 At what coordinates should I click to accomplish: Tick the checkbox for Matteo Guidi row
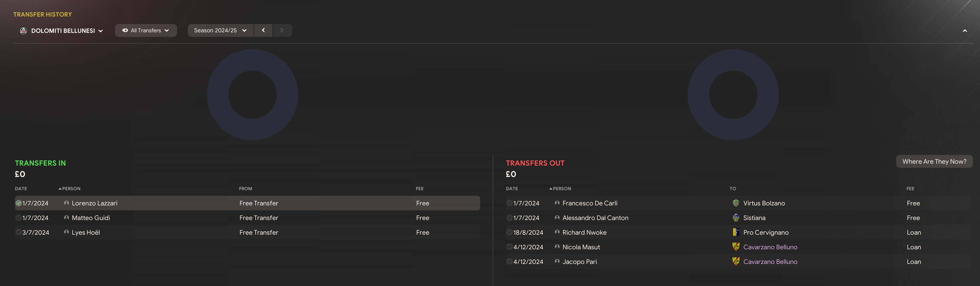(18, 218)
